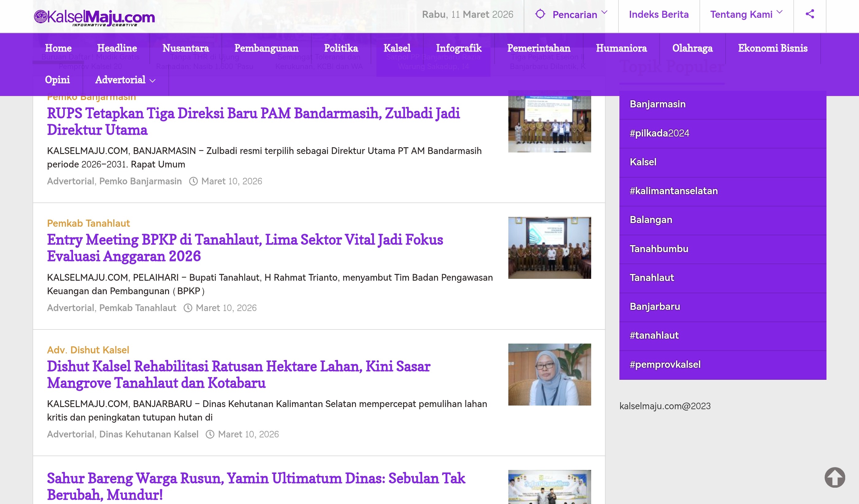859x504 pixels.
Task: Click the Sahur Bareng article thumbnail
Action: coord(549,487)
